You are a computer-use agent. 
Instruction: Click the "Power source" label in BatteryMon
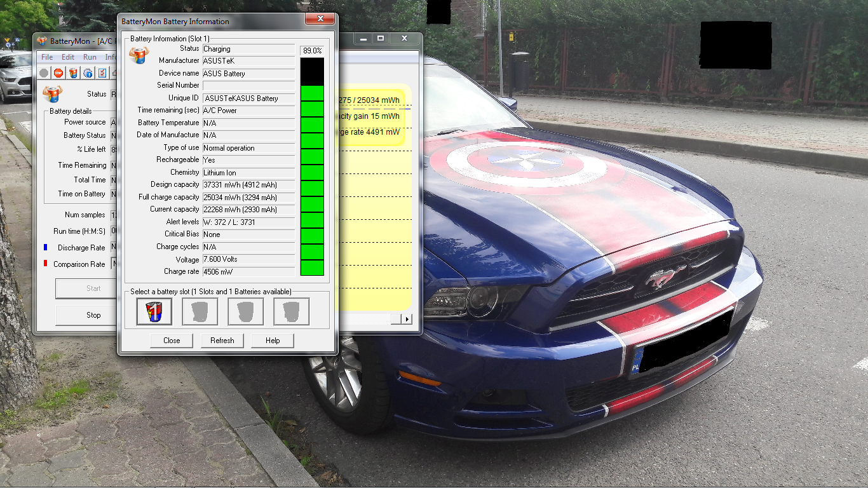(85, 122)
